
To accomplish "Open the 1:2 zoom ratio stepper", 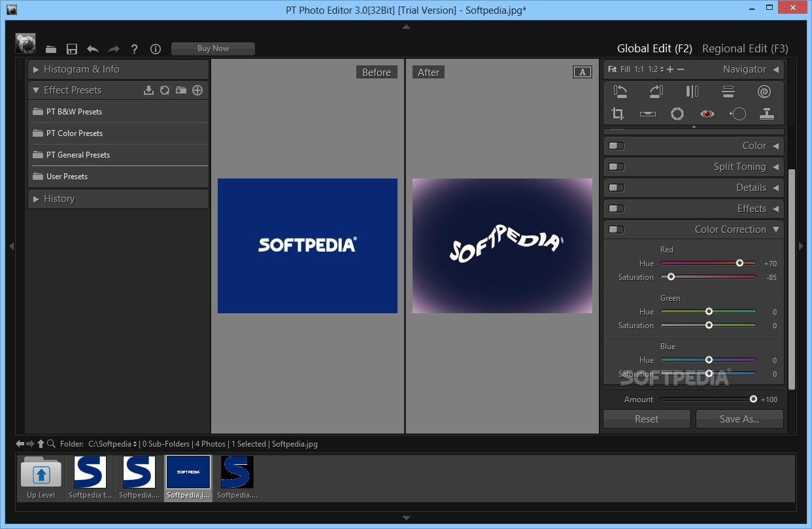I will (662, 69).
